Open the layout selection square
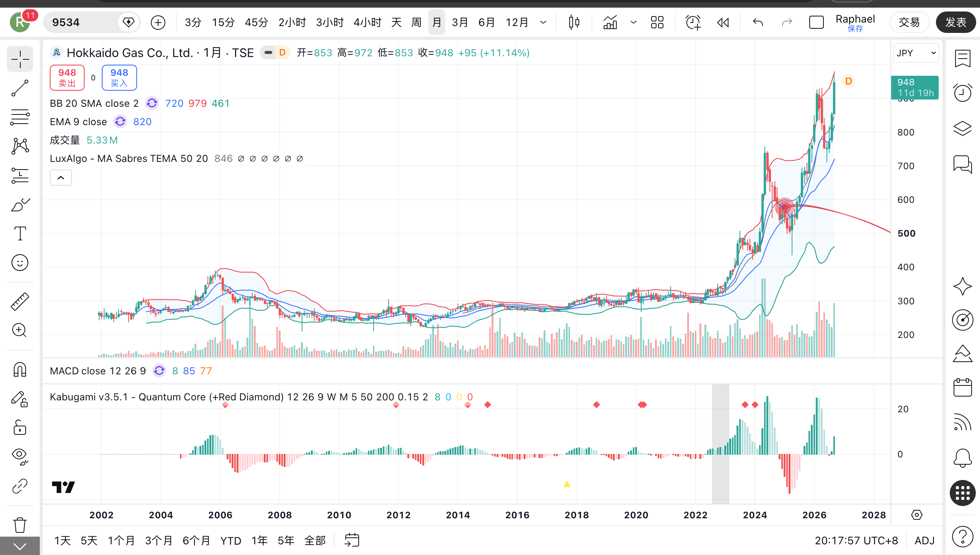Viewport: 980px width, 555px height. click(x=816, y=23)
